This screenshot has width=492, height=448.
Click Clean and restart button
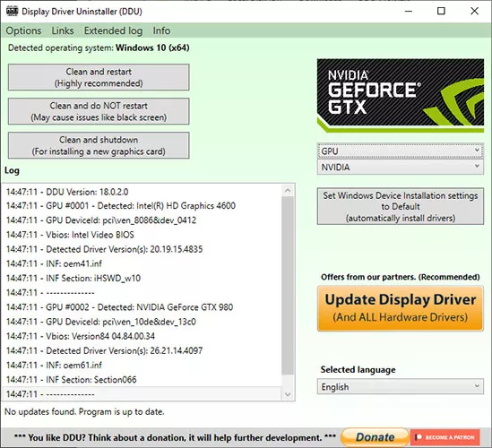pos(99,77)
